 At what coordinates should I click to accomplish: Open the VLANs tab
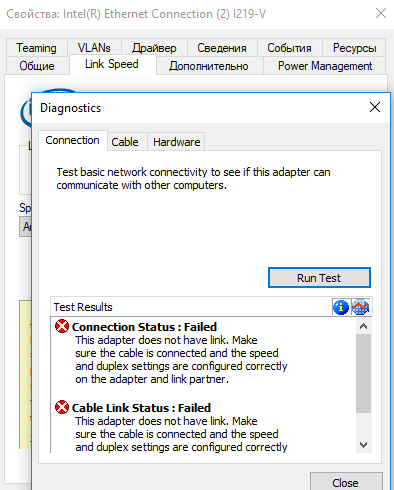[94, 48]
